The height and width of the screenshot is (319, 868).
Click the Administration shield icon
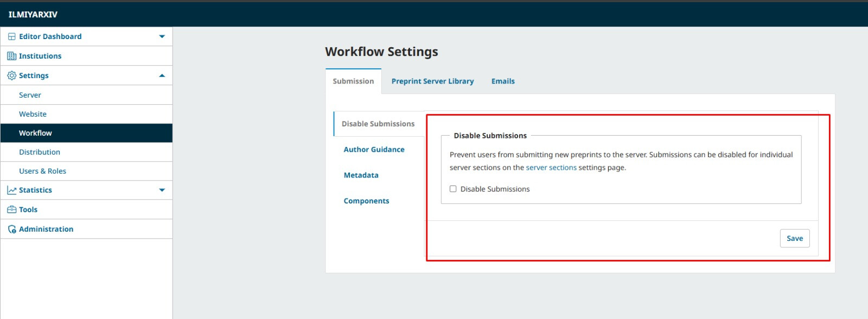(11, 229)
